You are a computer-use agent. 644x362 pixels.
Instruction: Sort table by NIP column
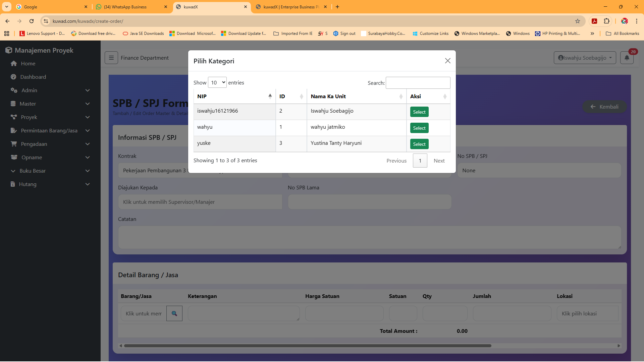click(234, 97)
